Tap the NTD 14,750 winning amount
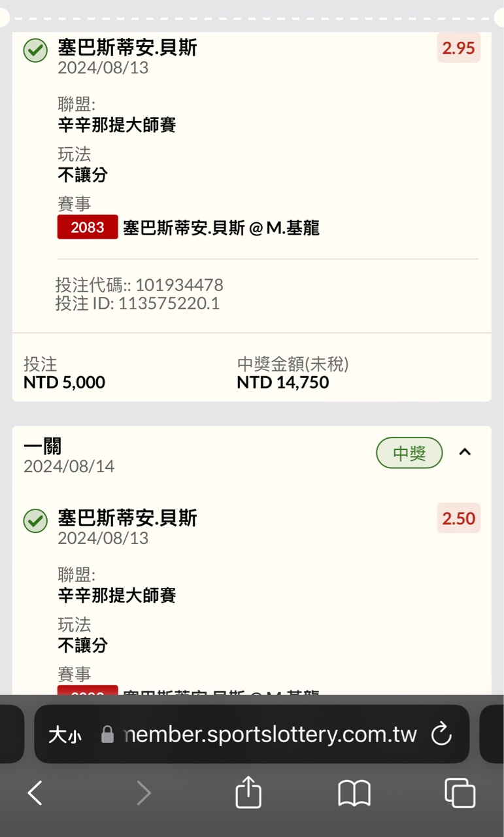Screen dimensions: 504x837 (282, 383)
